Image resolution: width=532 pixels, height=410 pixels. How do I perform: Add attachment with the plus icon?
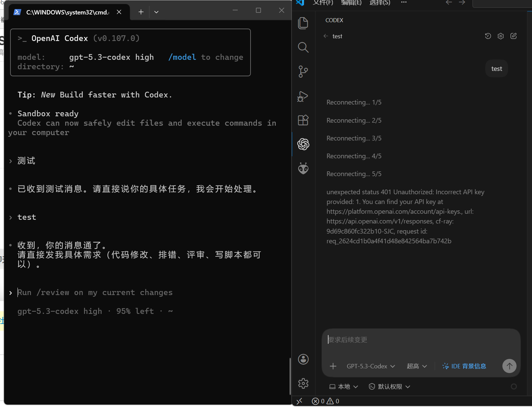[333, 366]
